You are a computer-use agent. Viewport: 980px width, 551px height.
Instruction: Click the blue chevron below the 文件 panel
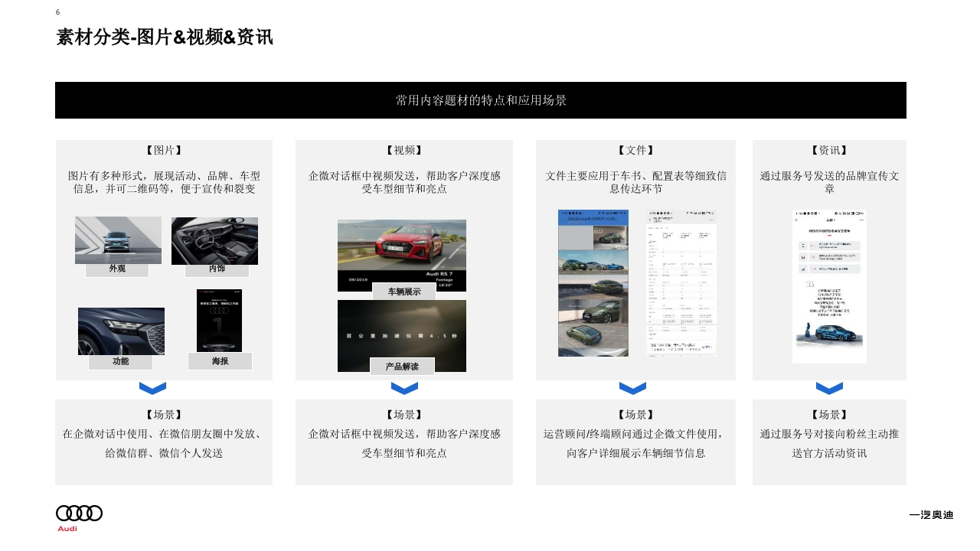coord(632,388)
